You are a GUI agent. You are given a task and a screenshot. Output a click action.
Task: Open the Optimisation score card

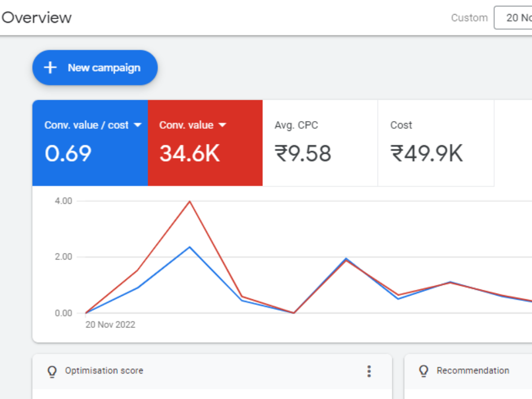[104, 371]
